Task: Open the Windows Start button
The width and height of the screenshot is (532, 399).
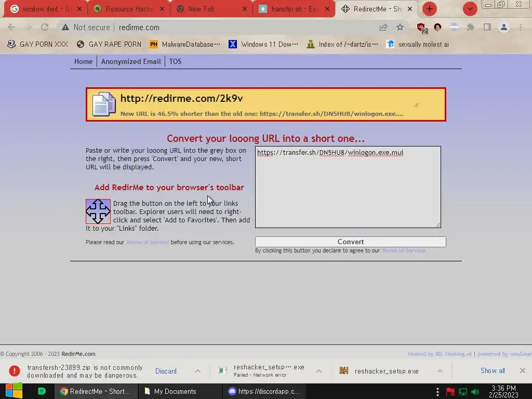Action: [14, 391]
